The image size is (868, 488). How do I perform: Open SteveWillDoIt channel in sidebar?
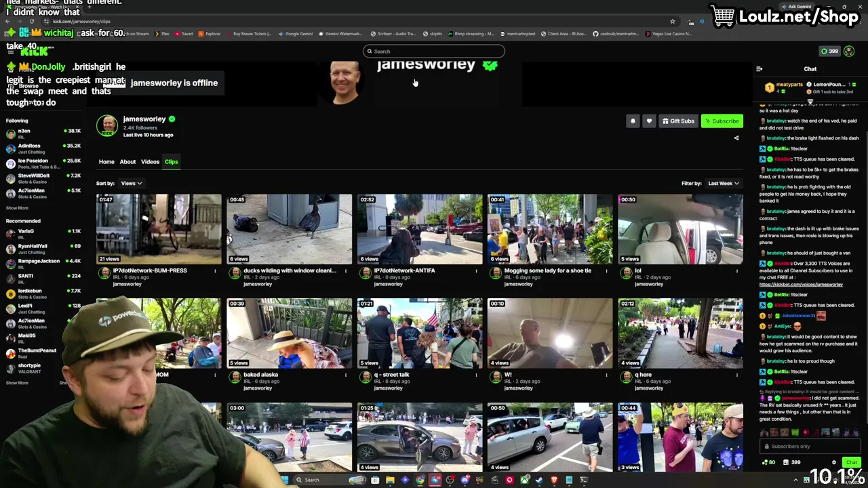tap(43, 178)
